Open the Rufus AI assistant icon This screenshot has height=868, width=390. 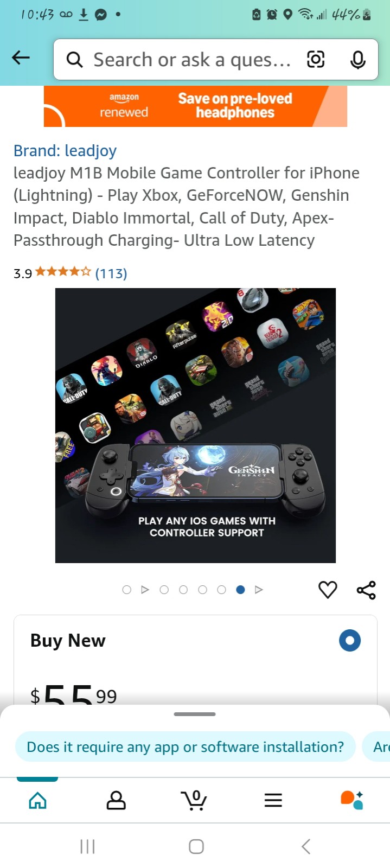click(351, 800)
